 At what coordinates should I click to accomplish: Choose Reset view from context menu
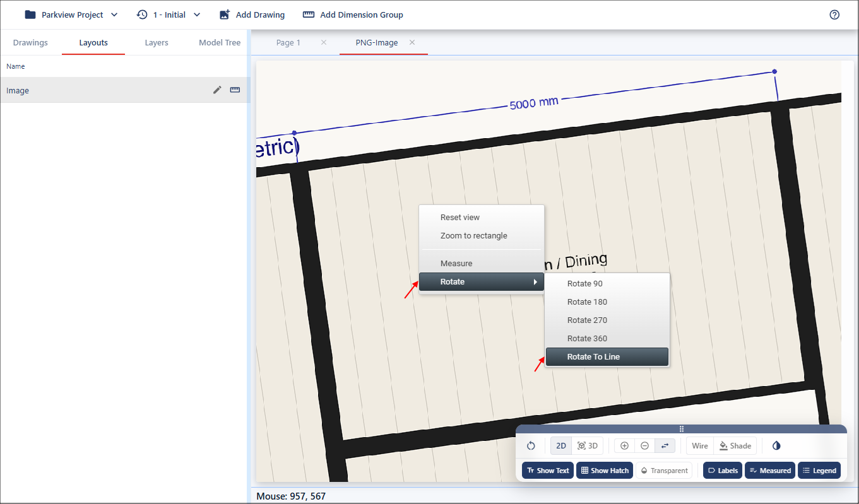(482, 217)
